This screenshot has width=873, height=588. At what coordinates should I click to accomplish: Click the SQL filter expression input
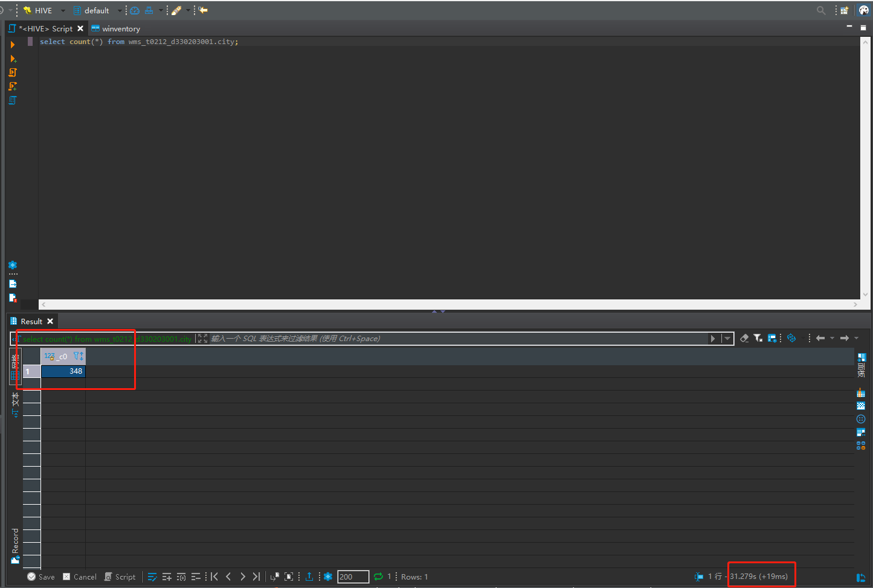coord(459,338)
